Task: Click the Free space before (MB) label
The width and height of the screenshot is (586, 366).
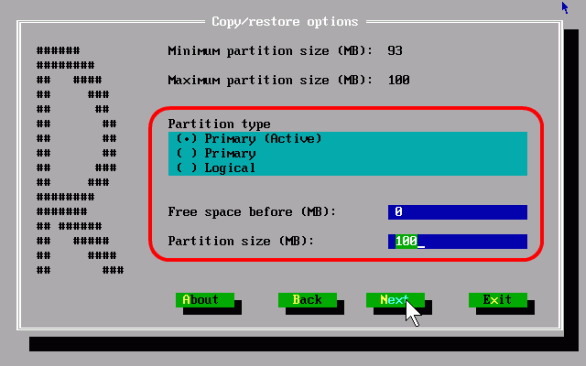Action: point(252,212)
